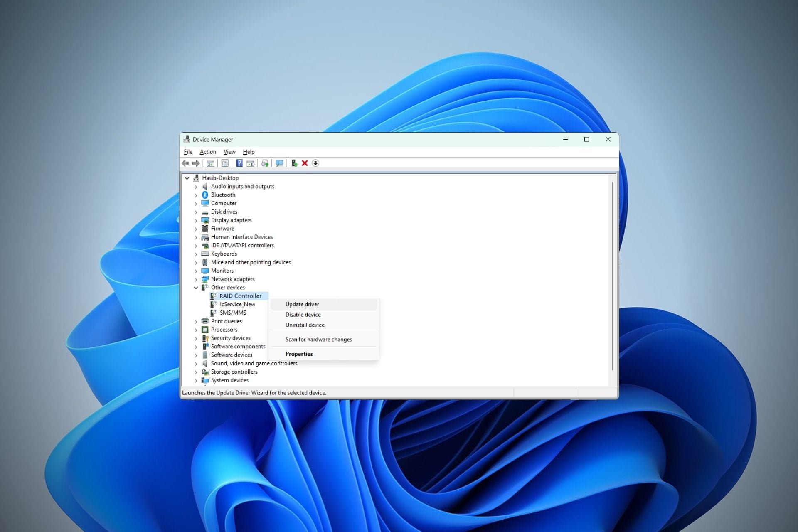The height and width of the screenshot is (532, 798).
Task: Click the Back navigation arrow in the toolbar
Action: coord(186,163)
